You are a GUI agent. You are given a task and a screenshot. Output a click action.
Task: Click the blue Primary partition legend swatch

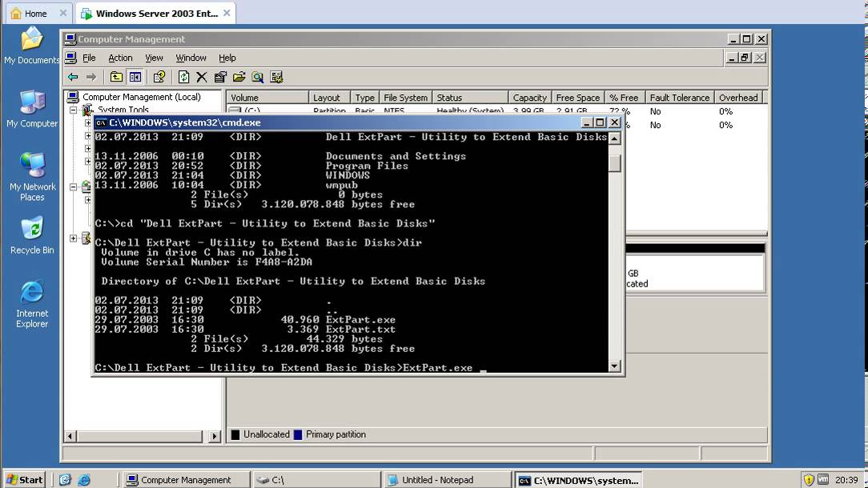(298, 435)
